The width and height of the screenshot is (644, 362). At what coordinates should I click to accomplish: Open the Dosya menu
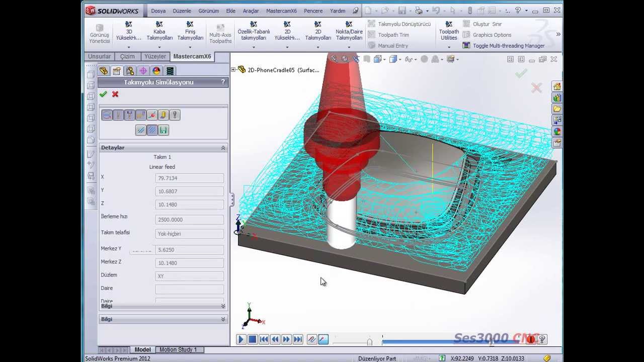pos(158,11)
